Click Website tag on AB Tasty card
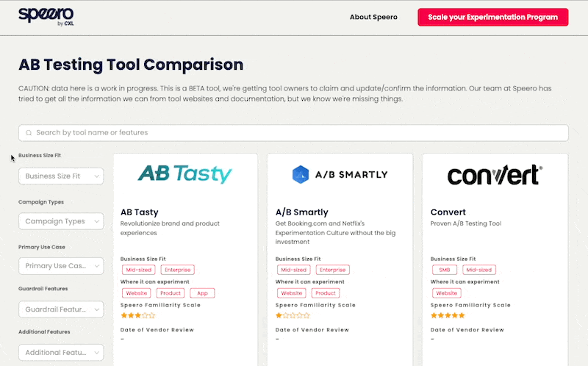 click(x=137, y=293)
